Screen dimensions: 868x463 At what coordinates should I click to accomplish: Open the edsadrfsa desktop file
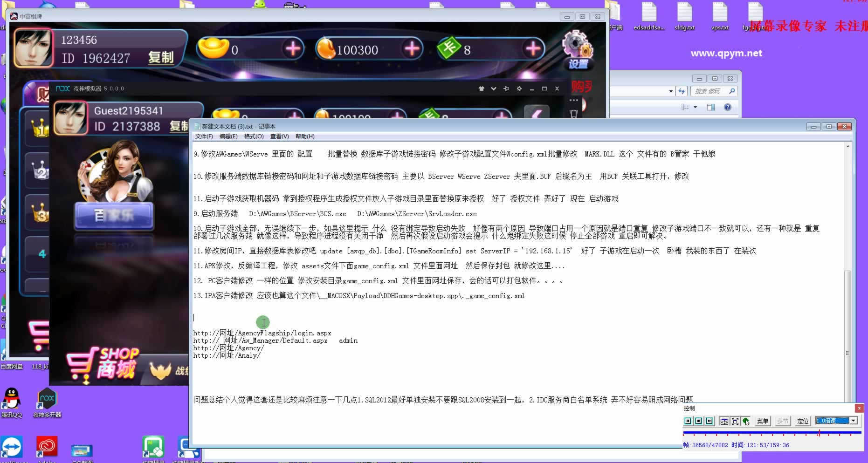[x=649, y=17]
